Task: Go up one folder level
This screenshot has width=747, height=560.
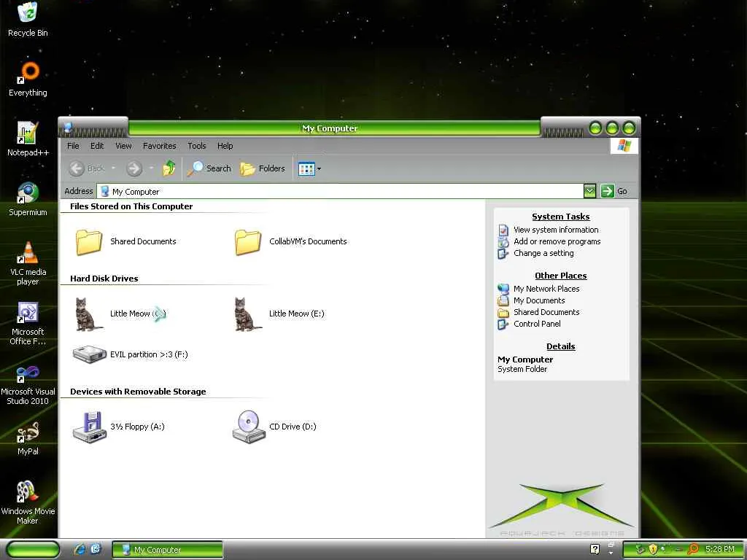Action: point(169,168)
